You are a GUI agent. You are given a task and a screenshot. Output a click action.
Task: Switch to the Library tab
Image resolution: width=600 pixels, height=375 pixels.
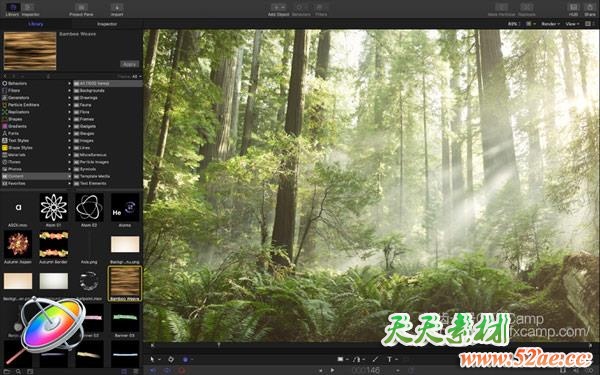click(x=36, y=24)
